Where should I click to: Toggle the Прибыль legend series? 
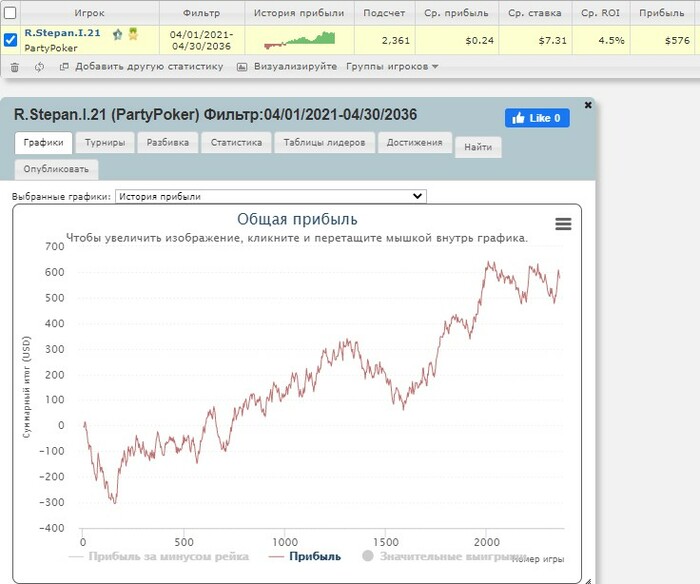(x=305, y=556)
